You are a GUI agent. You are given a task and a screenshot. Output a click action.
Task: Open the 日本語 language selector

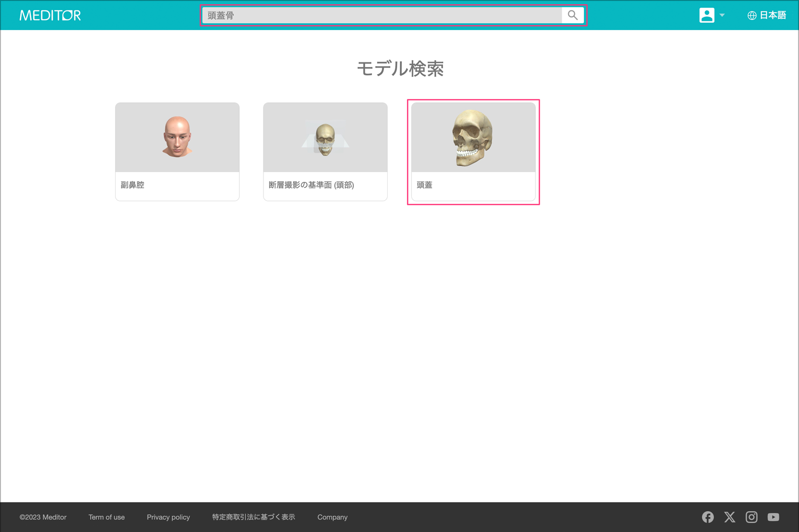pos(772,15)
